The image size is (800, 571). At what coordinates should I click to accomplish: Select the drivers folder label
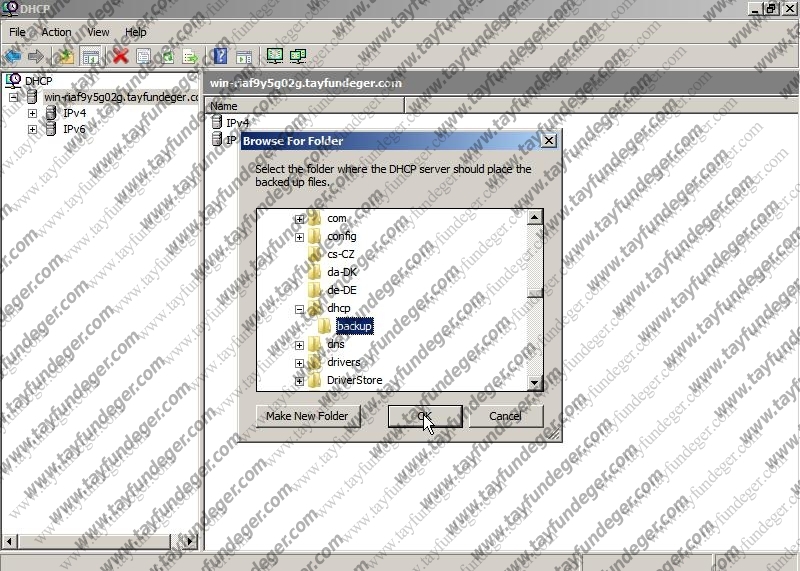pos(343,362)
